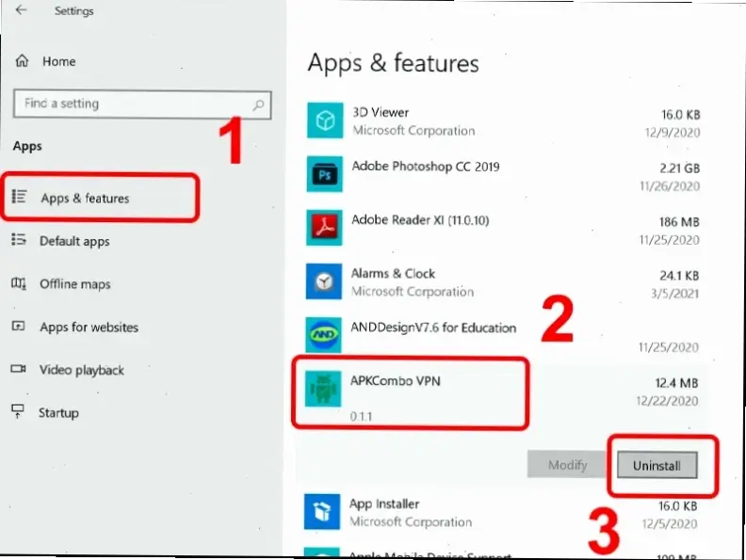Click version number 0.1.1
The width and height of the screenshot is (746, 560).
[361, 416]
